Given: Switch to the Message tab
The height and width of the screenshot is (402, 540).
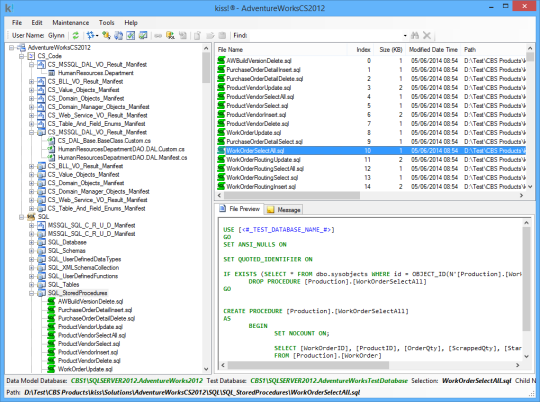Looking at the screenshot, I should click(x=284, y=209).
